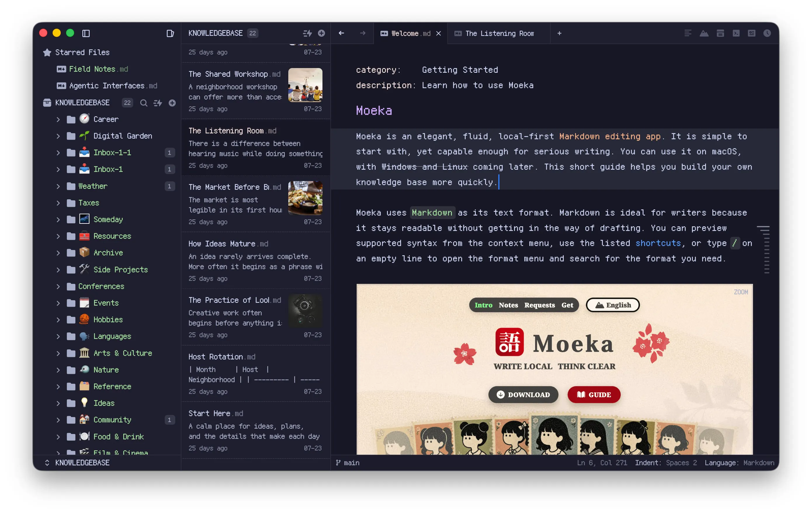Open a new tab with the plus button

[x=559, y=33]
